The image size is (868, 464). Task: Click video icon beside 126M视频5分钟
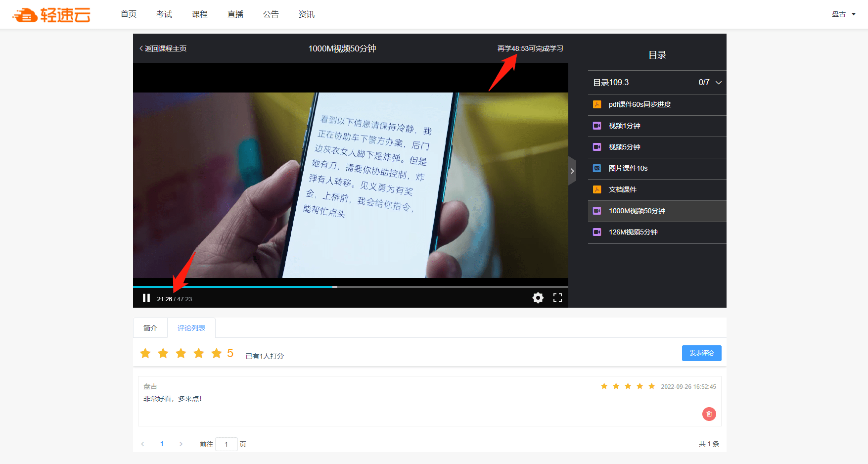click(597, 232)
